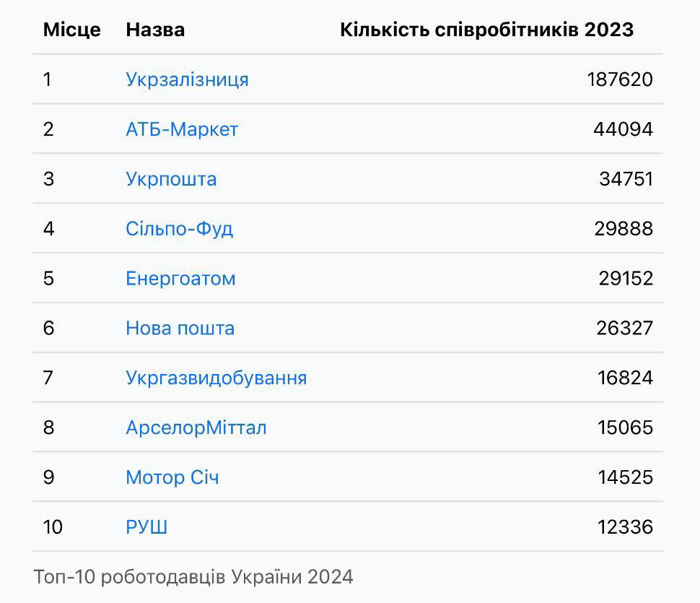Visit the Енергоатом link

coord(180,279)
